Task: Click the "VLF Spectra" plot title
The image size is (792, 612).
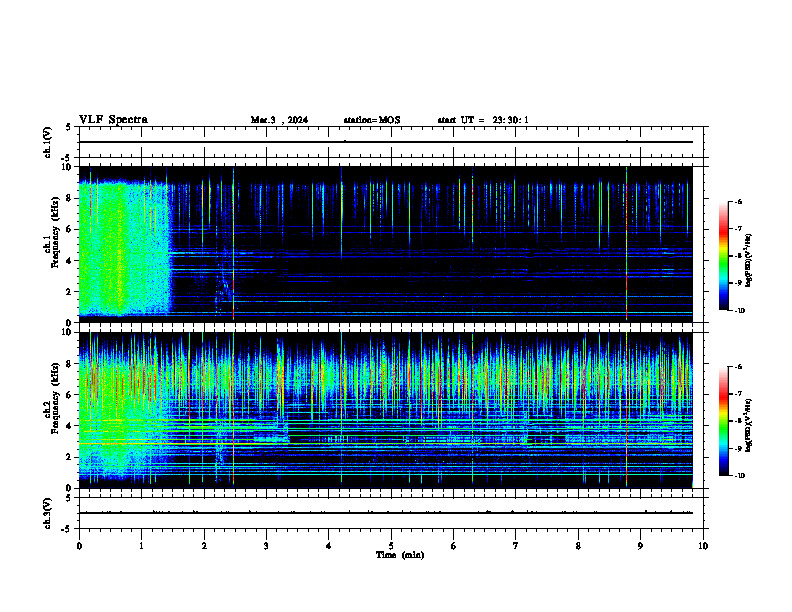Action: (x=113, y=120)
